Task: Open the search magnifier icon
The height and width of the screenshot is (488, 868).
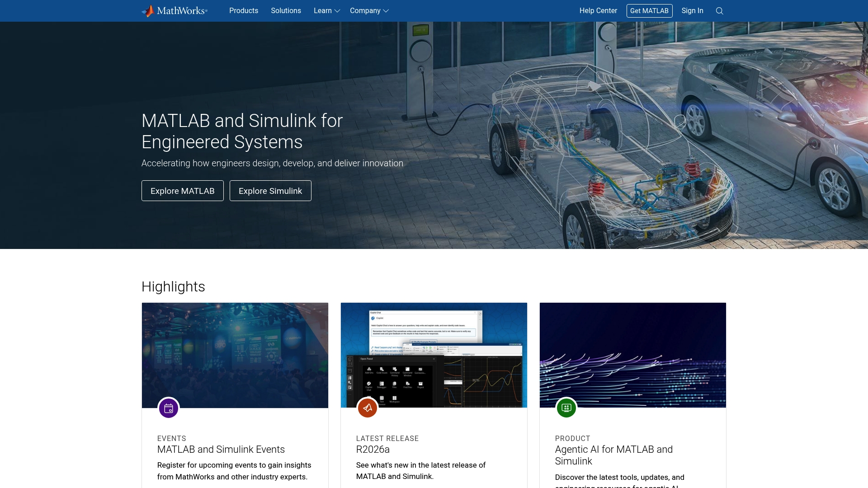Action: click(720, 11)
